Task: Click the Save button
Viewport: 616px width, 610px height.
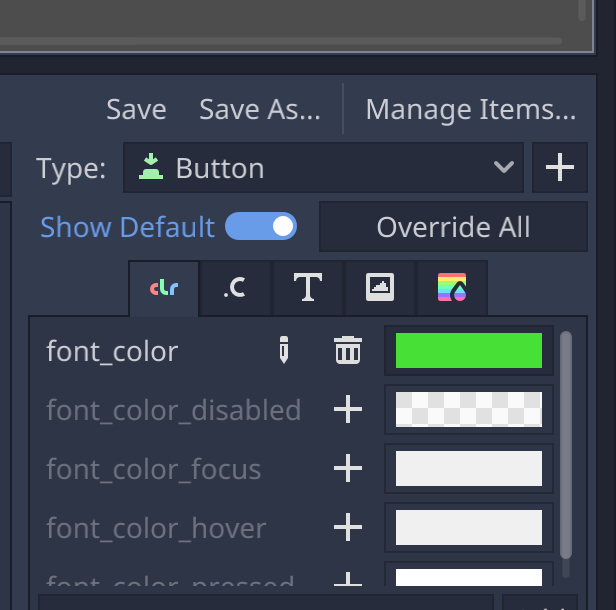Action: click(136, 109)
